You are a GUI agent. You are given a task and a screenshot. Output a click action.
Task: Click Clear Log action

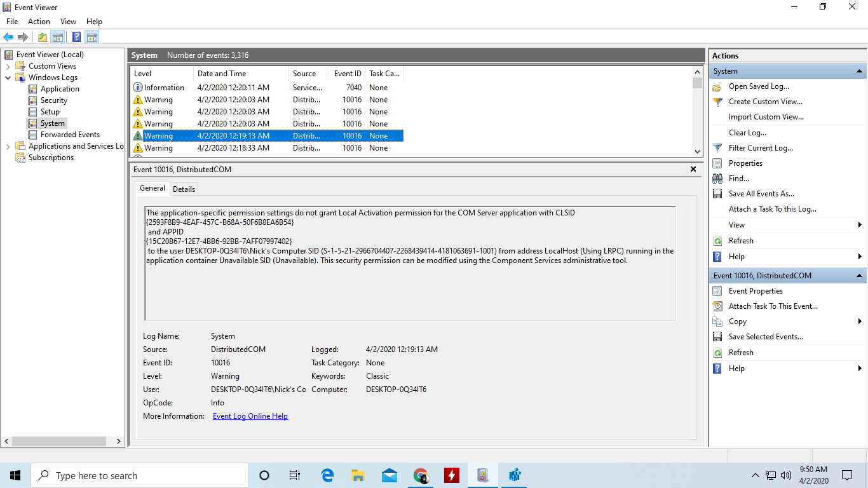pyautogui.click(x=747, y=133)
